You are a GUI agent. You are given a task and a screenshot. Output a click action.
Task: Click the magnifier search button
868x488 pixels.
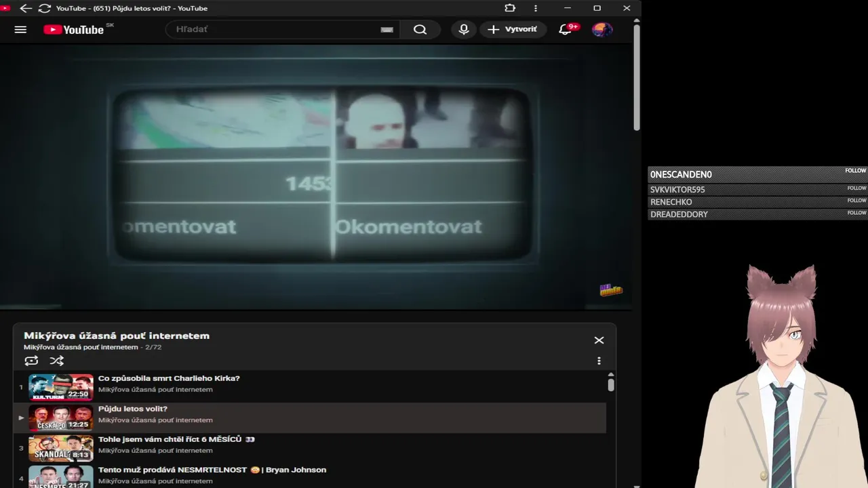tap(420, 29)
